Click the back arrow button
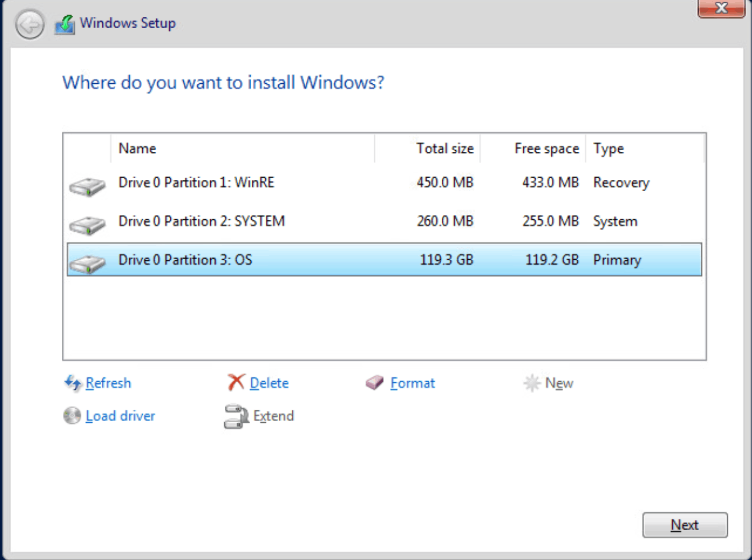The image size is (752, 560). 30,25
